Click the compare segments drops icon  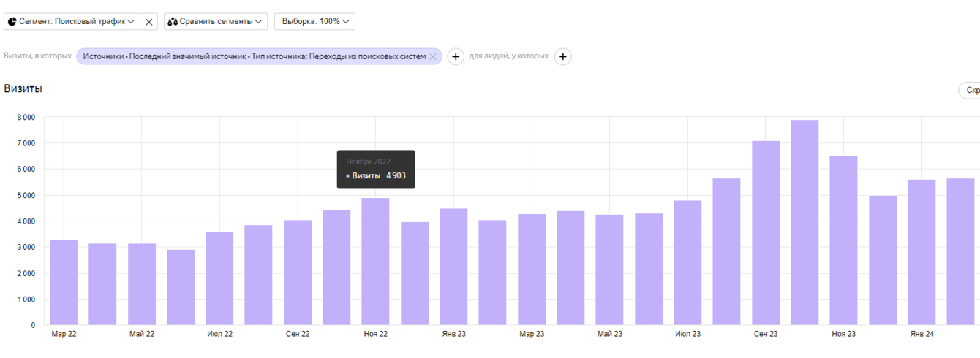(x=173, y=22)
